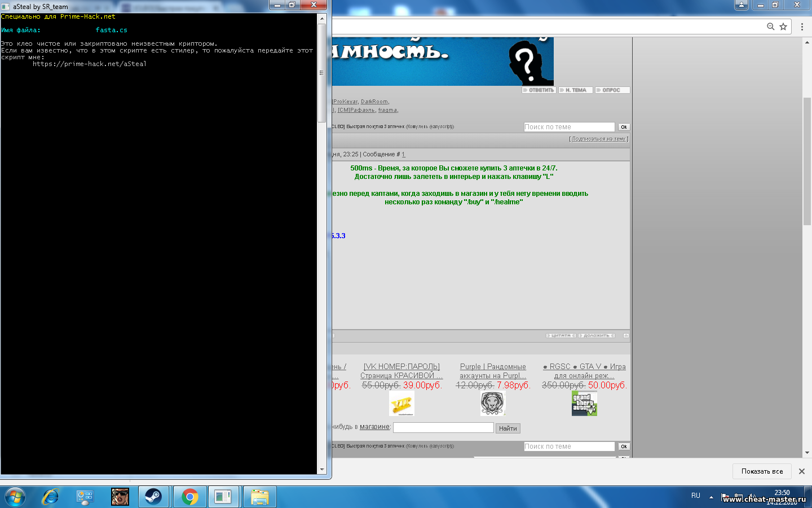This screenshot has height=508, width=812.
Task: Open Steam from the taskbar
Action: (x=153, y=497)
